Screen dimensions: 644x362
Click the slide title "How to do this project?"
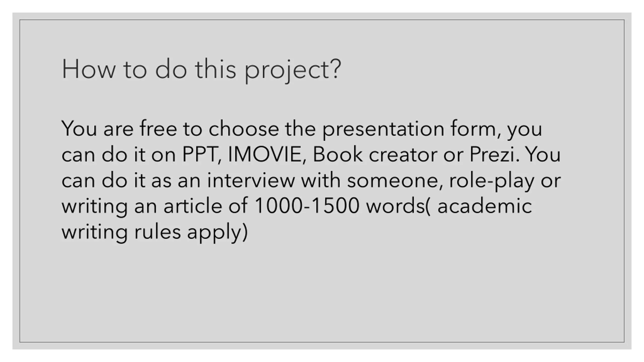[x=201, y=70]
